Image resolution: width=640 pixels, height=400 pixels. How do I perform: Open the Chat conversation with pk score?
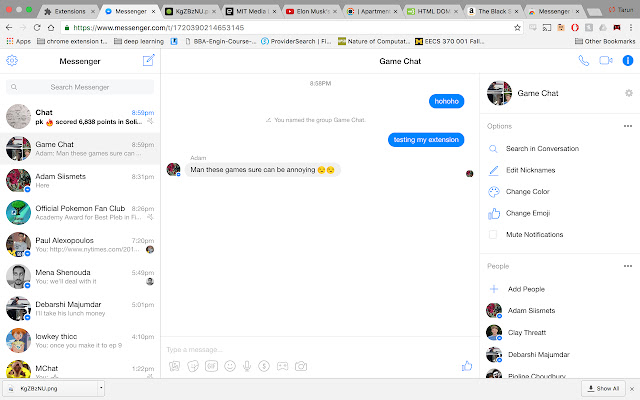(80, 116)
